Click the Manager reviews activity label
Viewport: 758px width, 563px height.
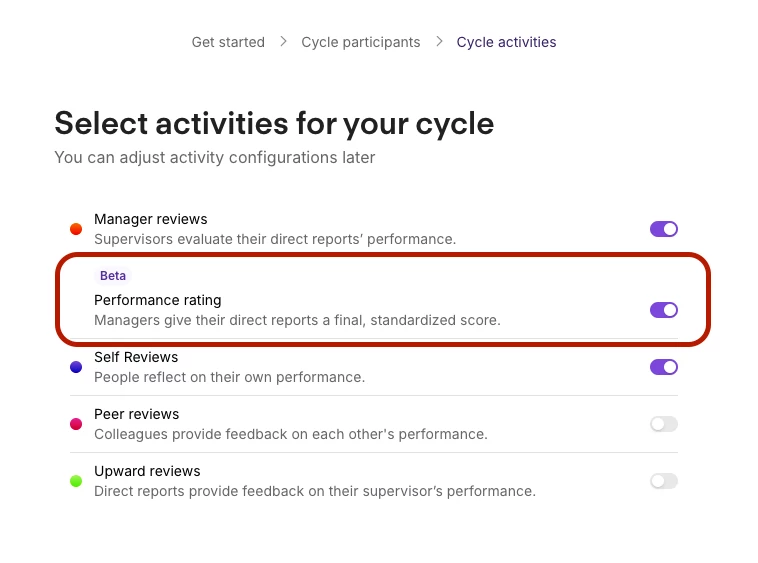(151, 219)
